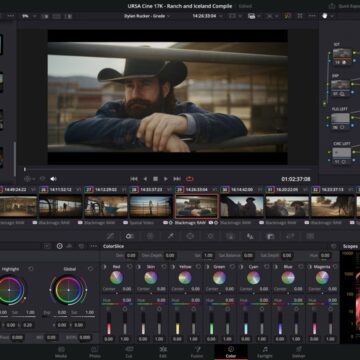This screenshot has height=360, width=360.
Task: Reset the Highlight color wheel
Action: pyautogui.click(x=31, y=269)
